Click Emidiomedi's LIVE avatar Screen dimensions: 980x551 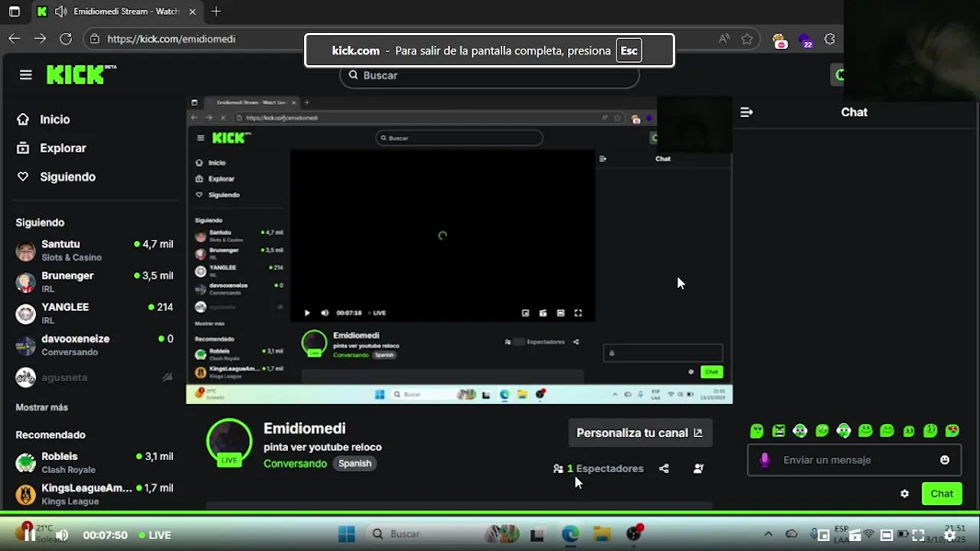229,443
